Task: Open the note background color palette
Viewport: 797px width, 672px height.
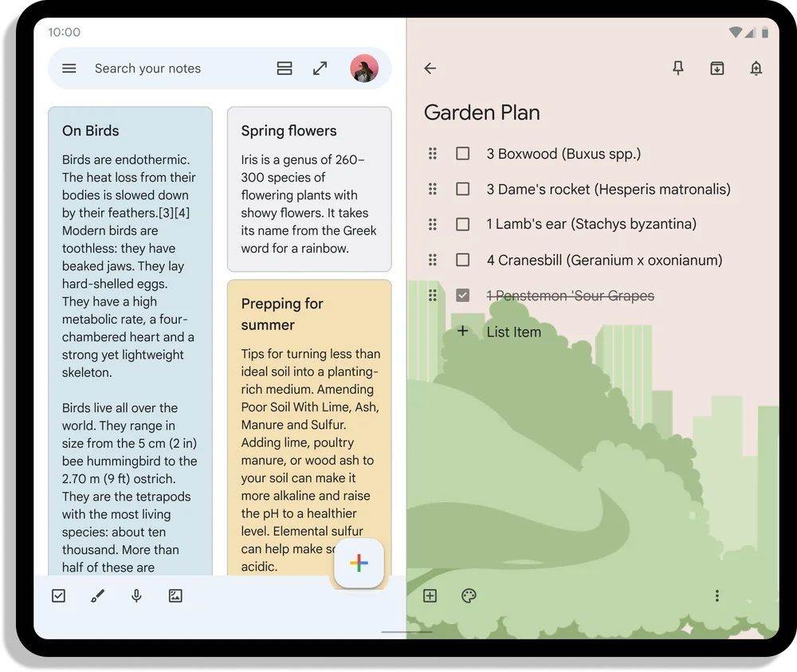Action: pyautogui.click(x=469, y=595)
